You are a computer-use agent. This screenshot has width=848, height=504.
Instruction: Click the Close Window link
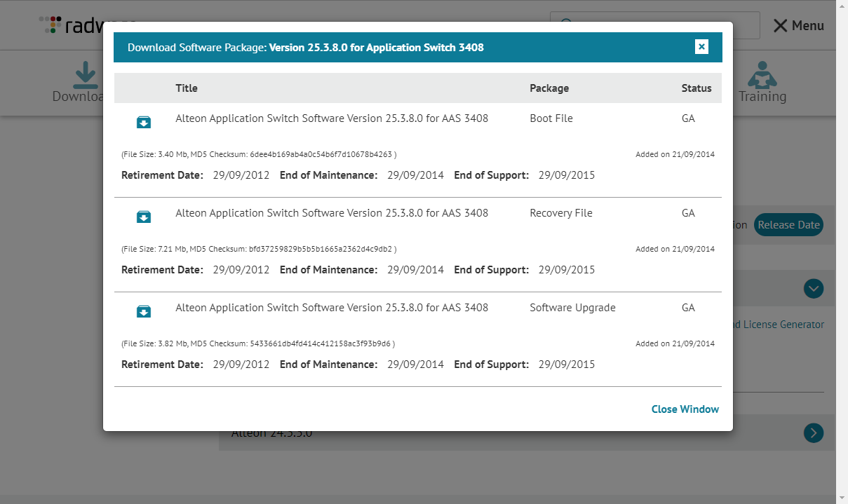coord(685,409)
